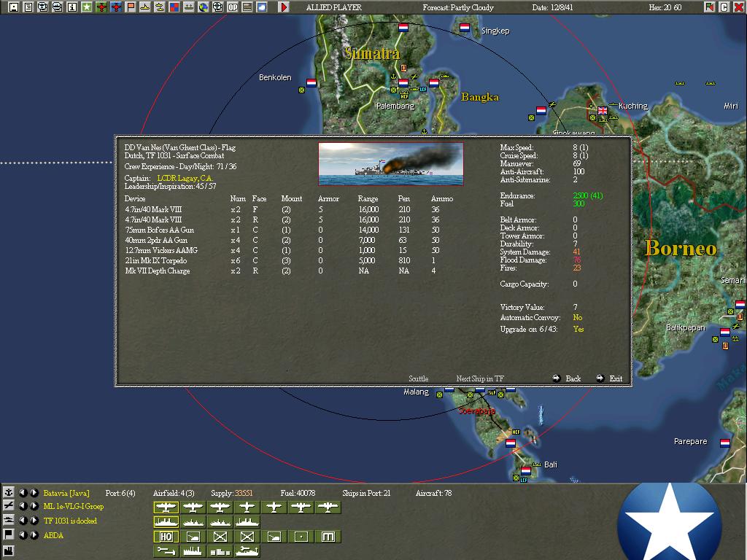The width and height of the screenshot is (747, 560).
Task: Select the HQ unit icon
Action: [x=166, y=537]
